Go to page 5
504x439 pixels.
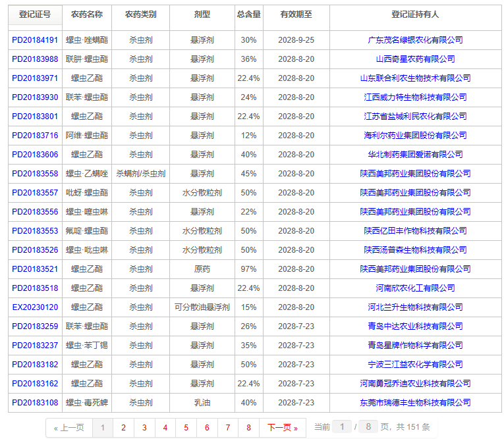186,428
